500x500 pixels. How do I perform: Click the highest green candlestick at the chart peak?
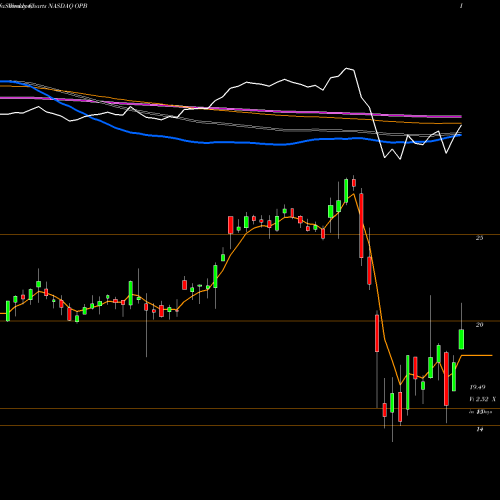[x=346, y=191]
